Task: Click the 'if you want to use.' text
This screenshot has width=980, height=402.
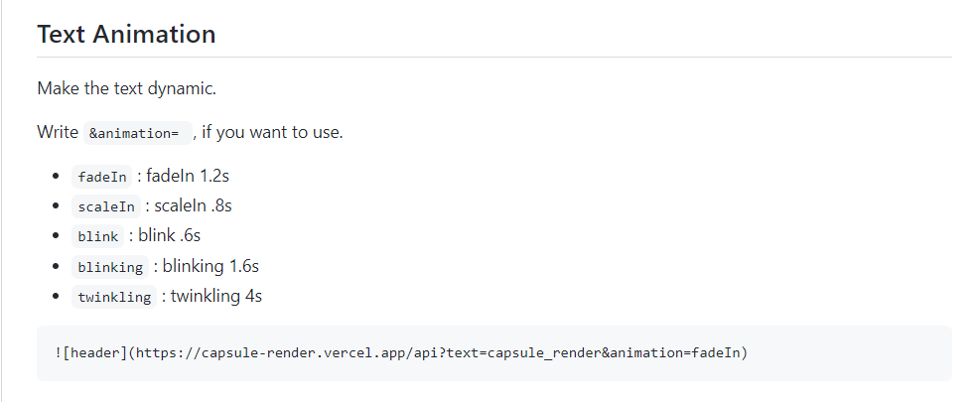Action: (x=272, y=133)
